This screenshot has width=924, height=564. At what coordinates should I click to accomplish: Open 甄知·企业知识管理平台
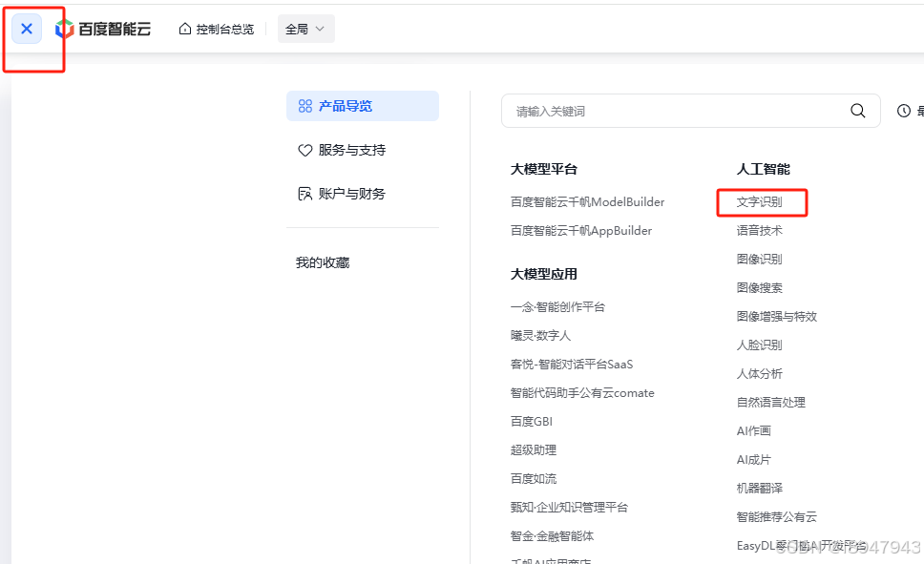pos(569,508)
